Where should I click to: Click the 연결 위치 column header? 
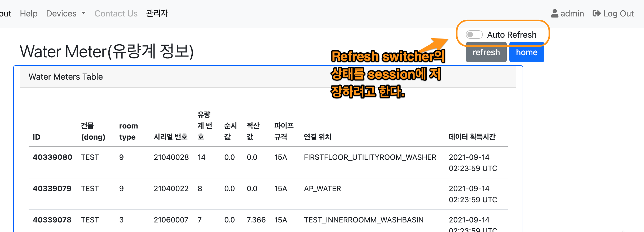coord(317,137)
